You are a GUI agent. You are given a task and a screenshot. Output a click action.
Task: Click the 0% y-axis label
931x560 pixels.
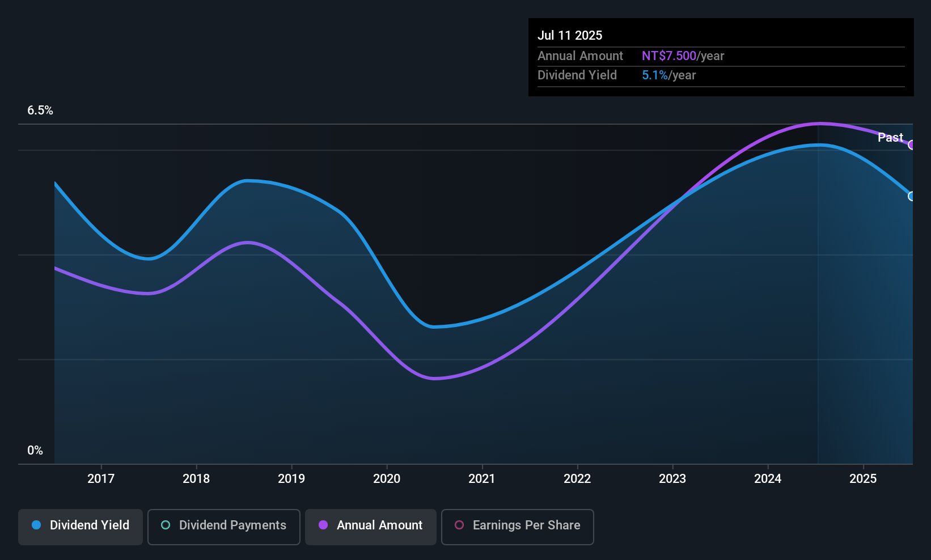point(35,451)
